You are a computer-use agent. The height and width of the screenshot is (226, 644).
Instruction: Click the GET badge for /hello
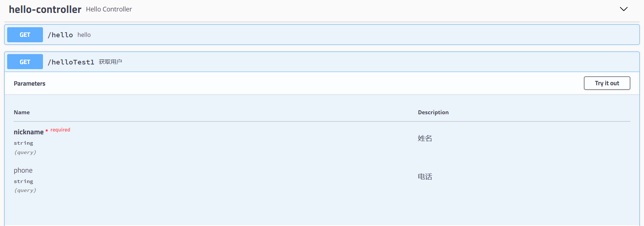(25, 35)
